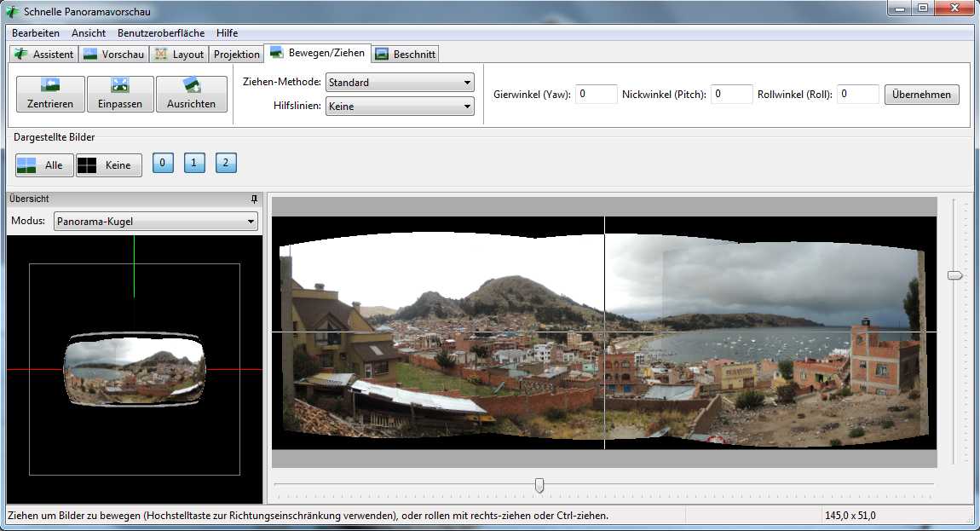The image size is (980, 531).
Task: Hide all images with Keine button
Action: (109, 165)
